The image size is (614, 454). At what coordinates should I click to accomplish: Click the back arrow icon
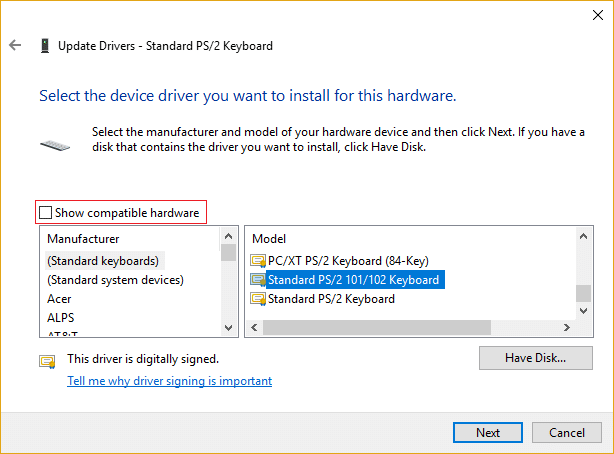pos(15,46)
